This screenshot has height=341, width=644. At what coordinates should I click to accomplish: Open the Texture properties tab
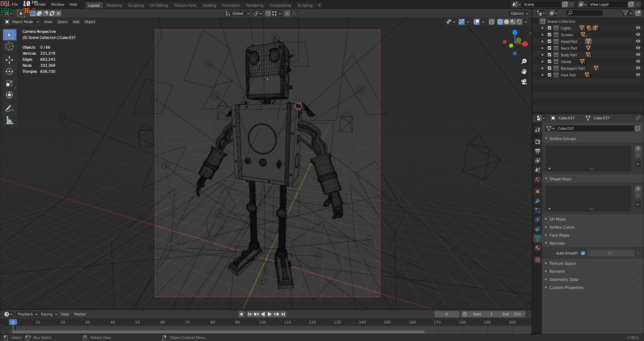tap(538, 260)
